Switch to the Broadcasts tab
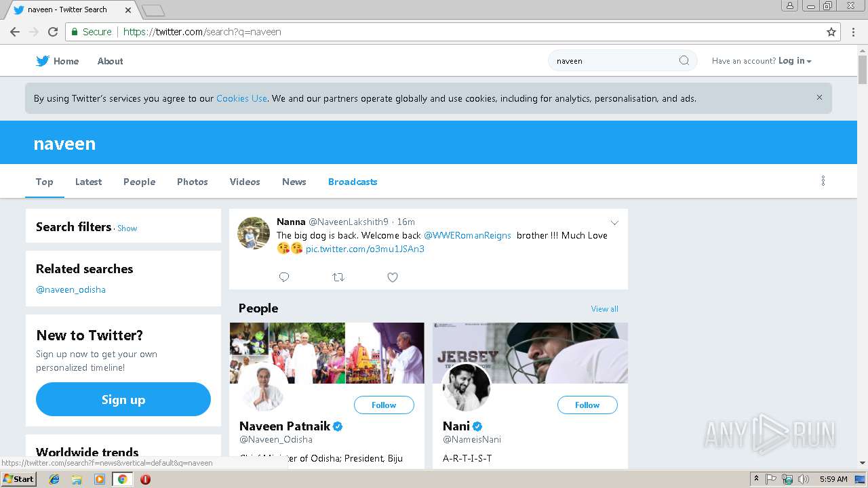This screenshot has width=868, height=488. 353,182
